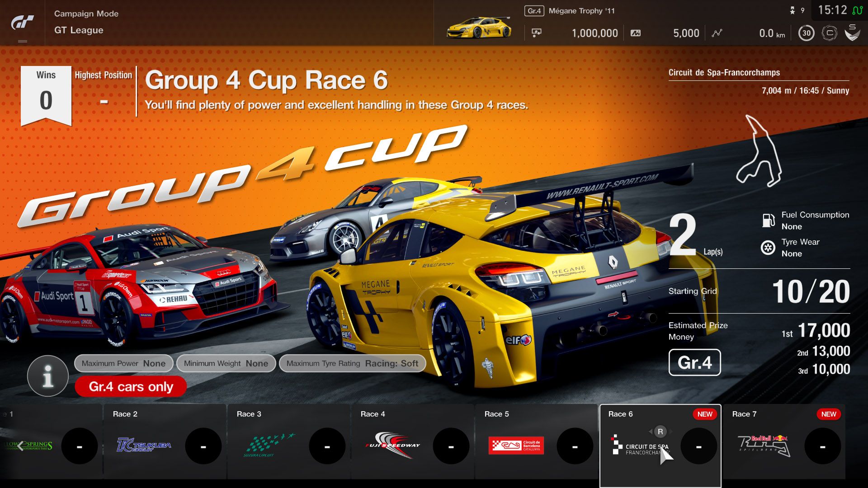This screenshot has height=488, width=868.
Task: Click the Gr.4 category badge
Action: (x=694, y=362)
